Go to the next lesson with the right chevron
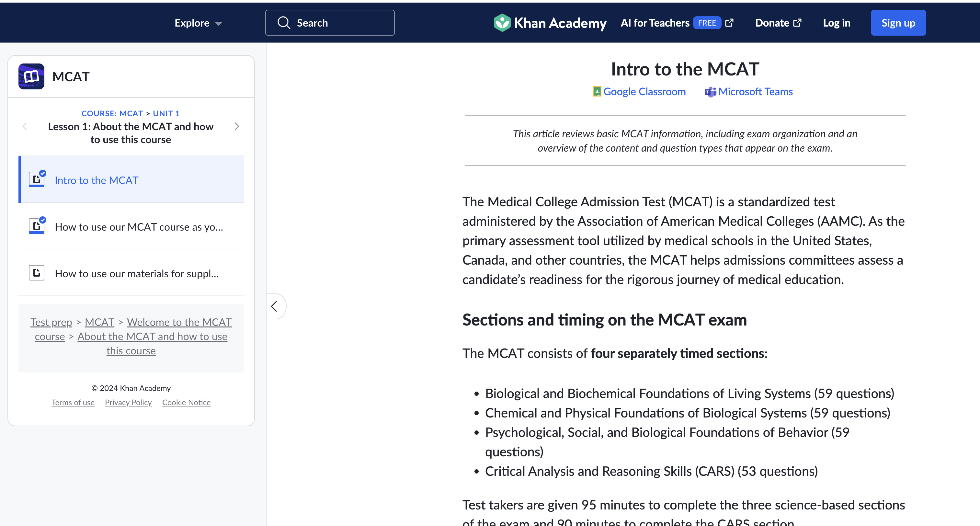This screenshot has width=980, height=526. tap(237, 126)
